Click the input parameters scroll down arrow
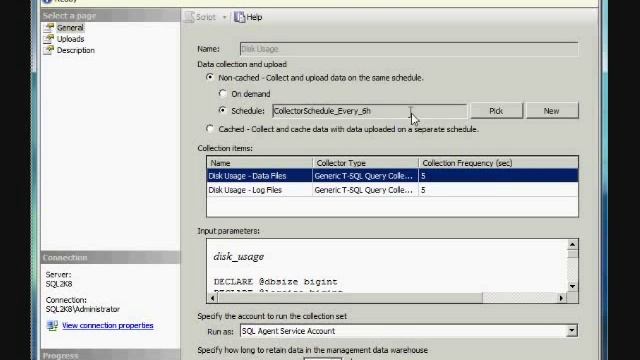The width and height of the screenshot is (640, 360). (x=572, y=286)
